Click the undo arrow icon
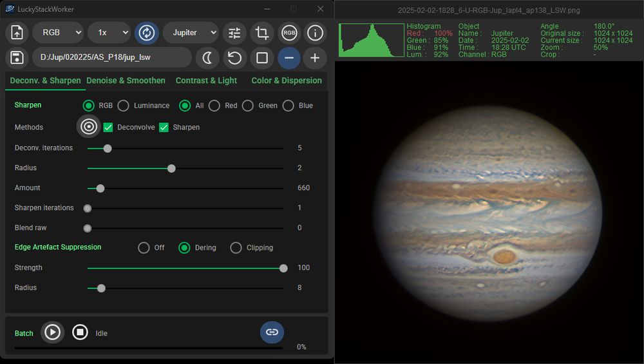 pos(234,58)
